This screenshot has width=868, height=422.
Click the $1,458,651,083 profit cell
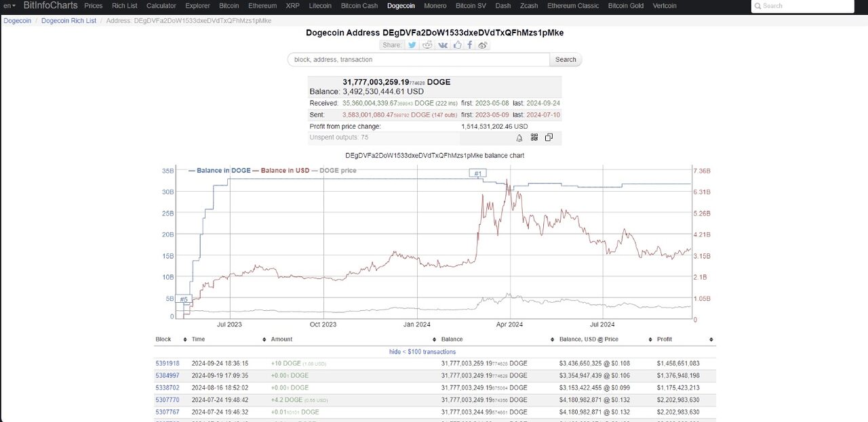coord(678,364)
